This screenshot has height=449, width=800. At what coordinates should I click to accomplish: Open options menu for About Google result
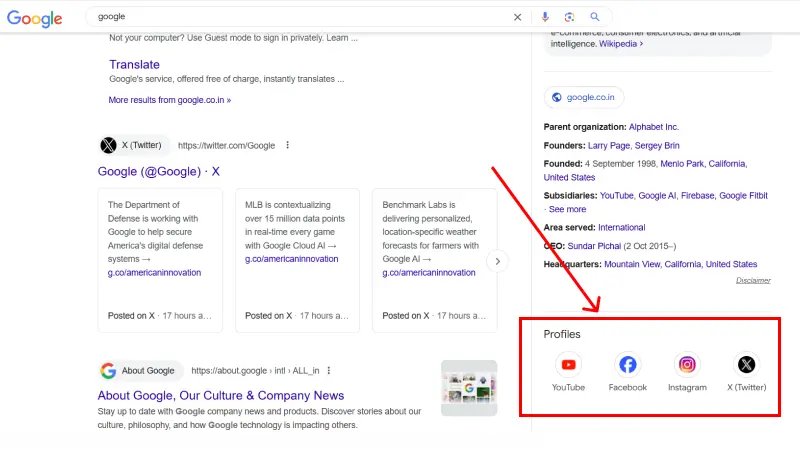[x=328, y=371]
